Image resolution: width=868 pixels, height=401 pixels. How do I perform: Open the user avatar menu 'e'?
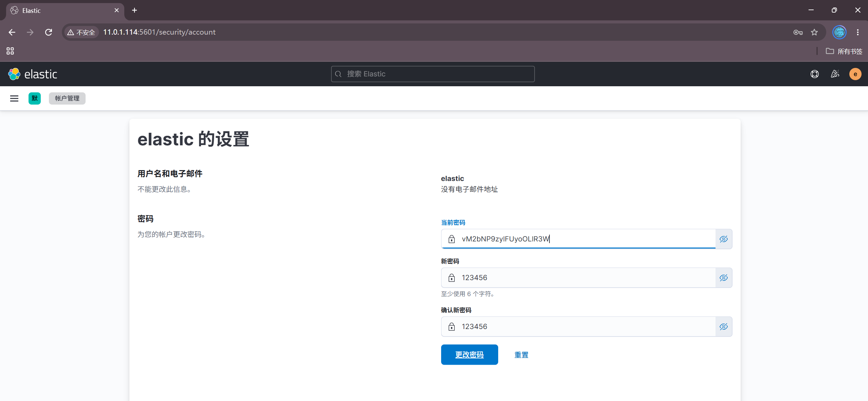click(855, 74)
